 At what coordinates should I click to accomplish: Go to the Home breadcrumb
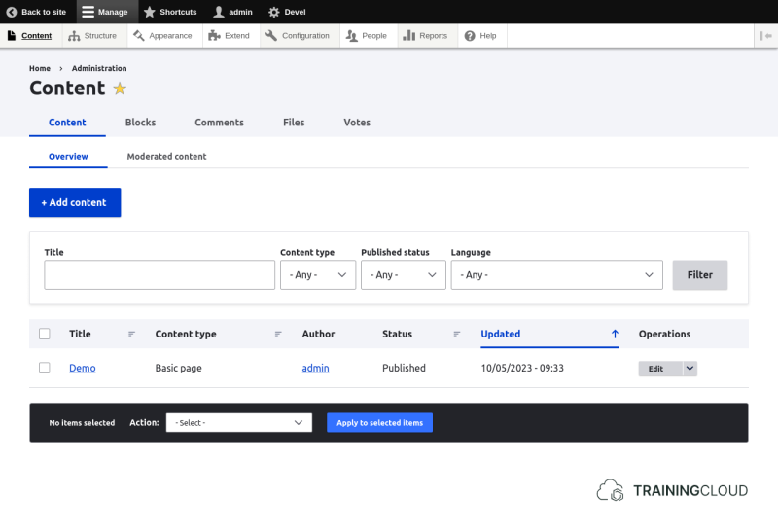tap(40, 68)
